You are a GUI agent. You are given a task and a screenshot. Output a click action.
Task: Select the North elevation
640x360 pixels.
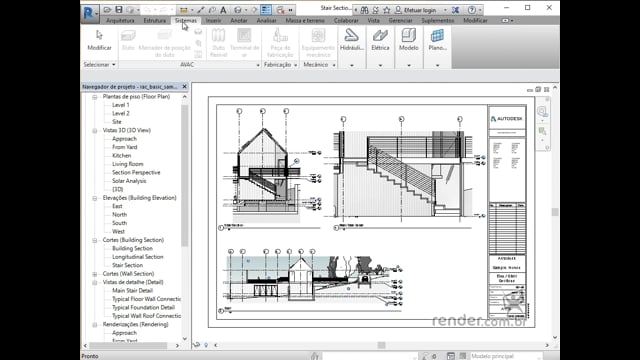tap(119, 215)
